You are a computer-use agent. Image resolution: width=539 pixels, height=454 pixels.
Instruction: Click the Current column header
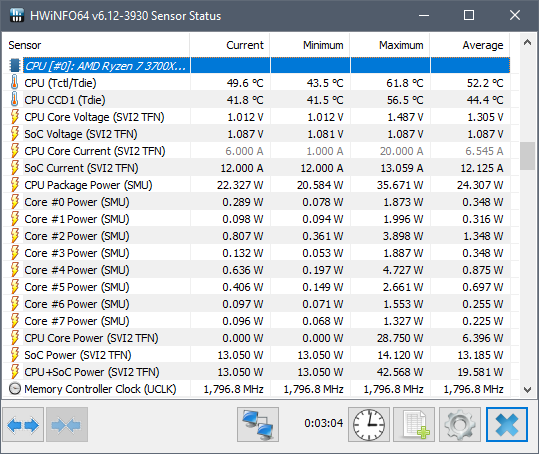[x=230, y=45]
